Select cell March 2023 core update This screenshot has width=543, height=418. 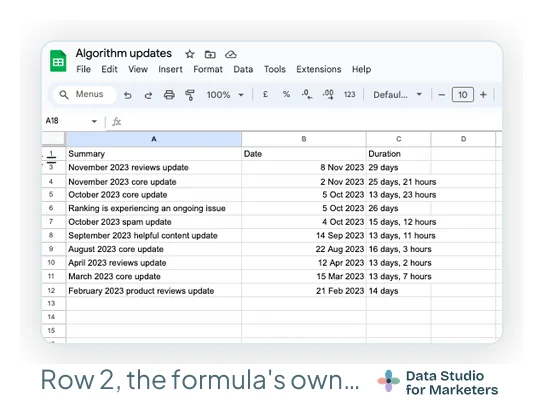153,276
